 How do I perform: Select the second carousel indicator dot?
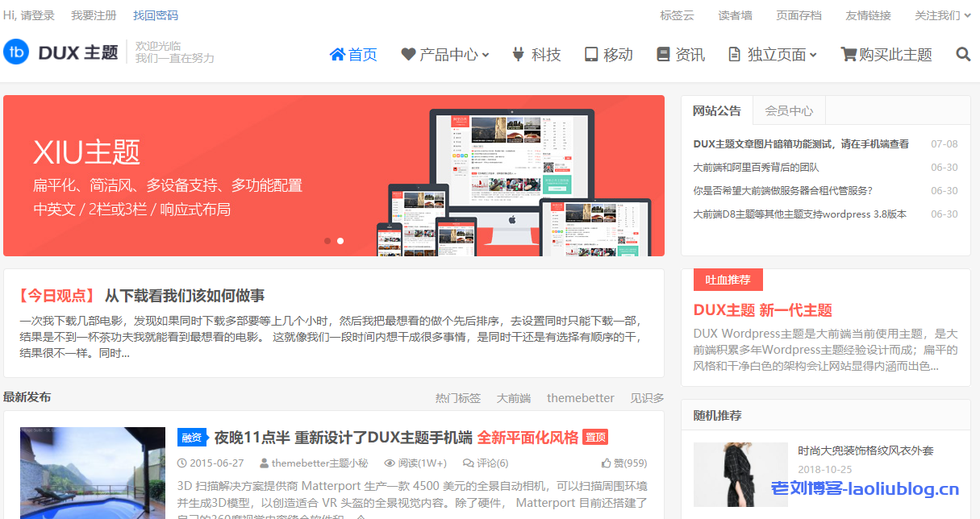coord(340,240)
